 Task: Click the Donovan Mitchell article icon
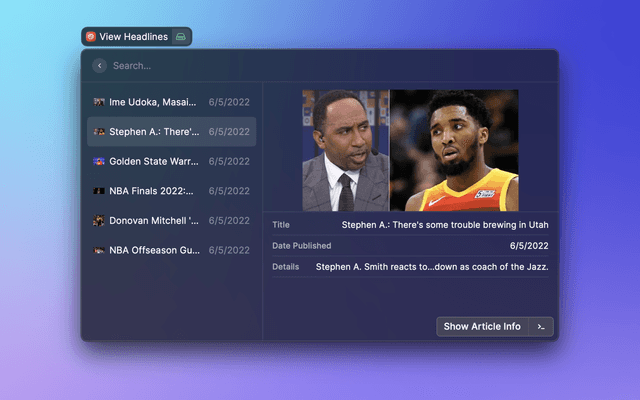[x=99, y=220]
